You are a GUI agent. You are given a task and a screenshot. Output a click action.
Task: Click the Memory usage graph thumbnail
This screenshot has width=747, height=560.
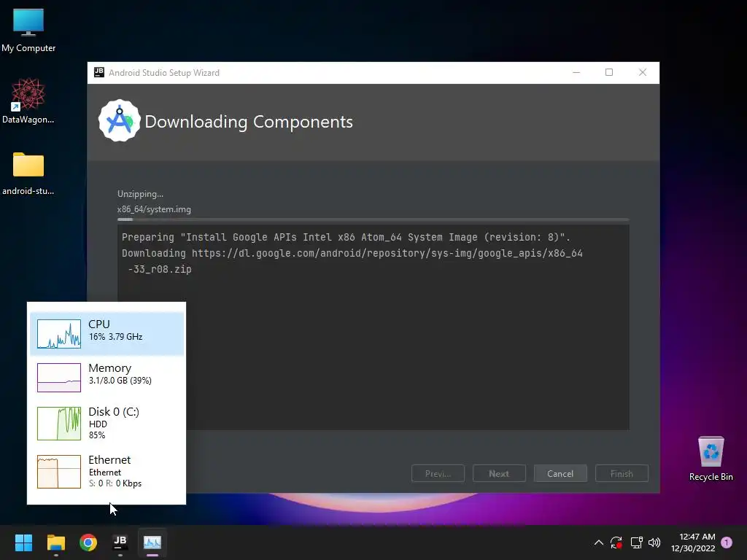59,378
